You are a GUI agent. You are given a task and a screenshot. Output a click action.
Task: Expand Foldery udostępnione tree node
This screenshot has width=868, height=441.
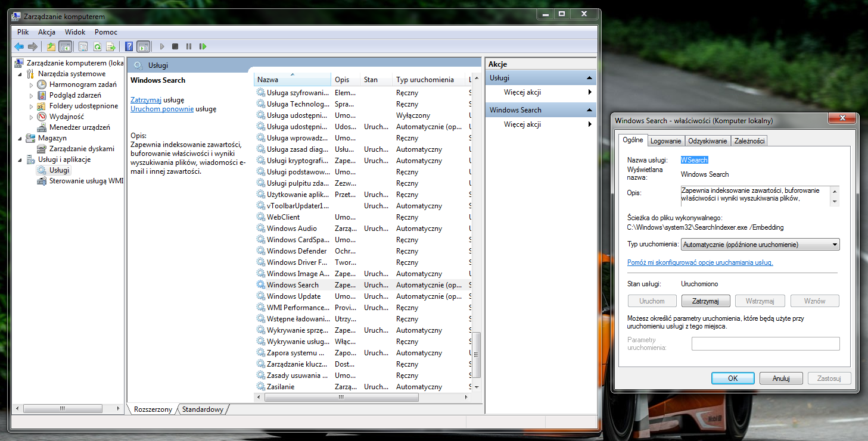coord(32,107)
